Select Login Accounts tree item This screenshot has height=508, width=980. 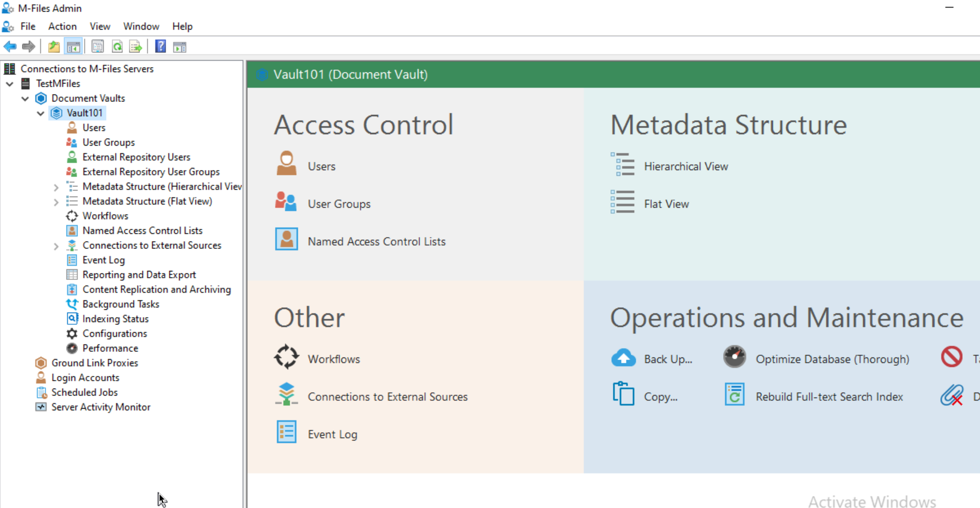coord(85,378)
